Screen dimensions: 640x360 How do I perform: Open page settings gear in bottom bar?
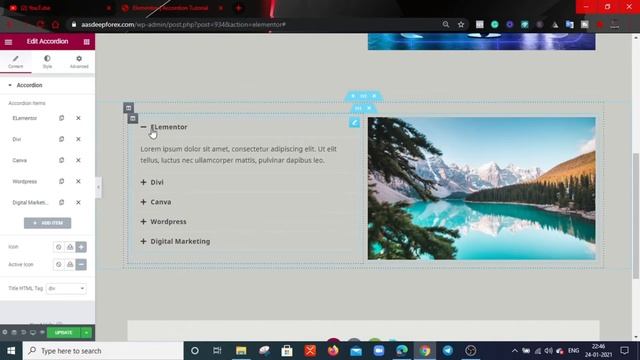point(5,333)
